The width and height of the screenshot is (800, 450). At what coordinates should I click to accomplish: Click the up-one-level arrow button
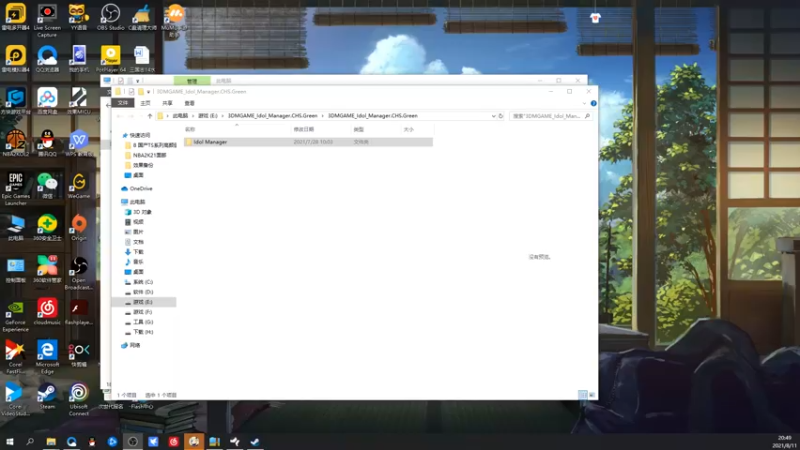pos(149,116)
